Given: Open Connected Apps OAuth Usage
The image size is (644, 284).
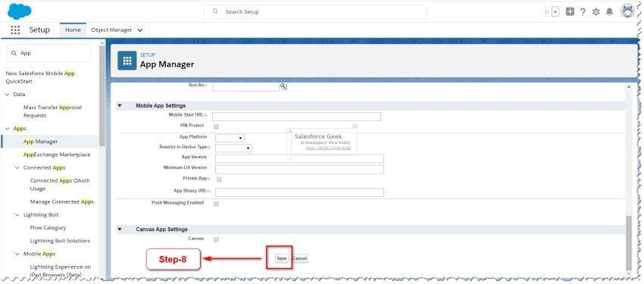Looking at the screenshot, I should coord(60,185).
